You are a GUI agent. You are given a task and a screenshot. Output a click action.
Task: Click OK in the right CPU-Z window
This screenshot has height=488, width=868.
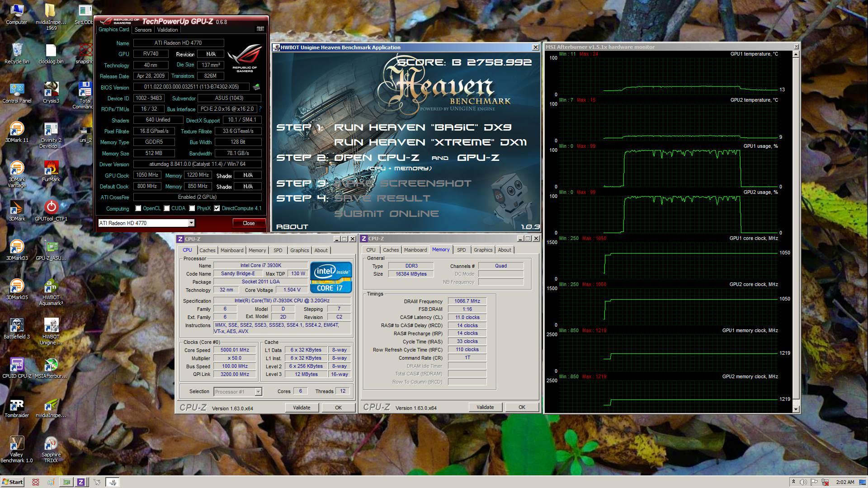522,407
